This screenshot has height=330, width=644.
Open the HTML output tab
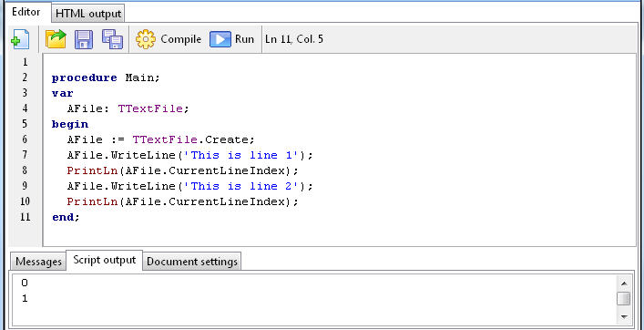click(88, 14)
